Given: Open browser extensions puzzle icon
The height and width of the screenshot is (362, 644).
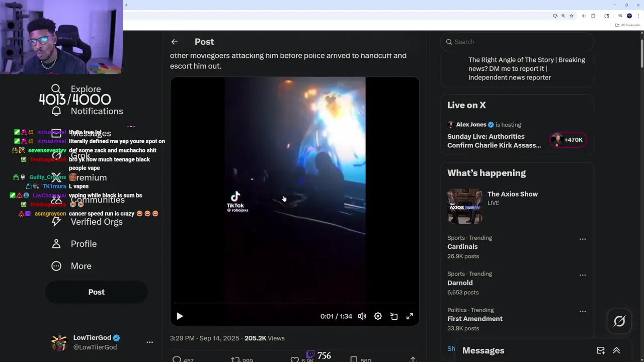Looking at the screenshot, I should tap(593, 16).
